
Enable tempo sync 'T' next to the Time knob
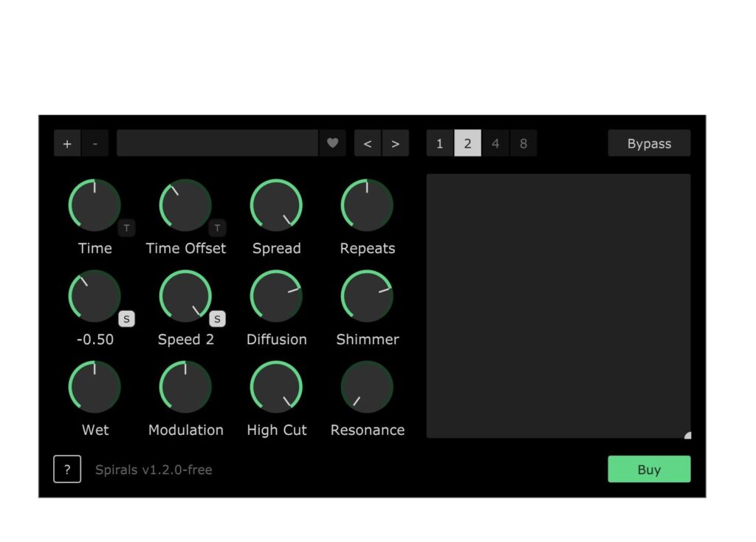[x=127, y=228]
